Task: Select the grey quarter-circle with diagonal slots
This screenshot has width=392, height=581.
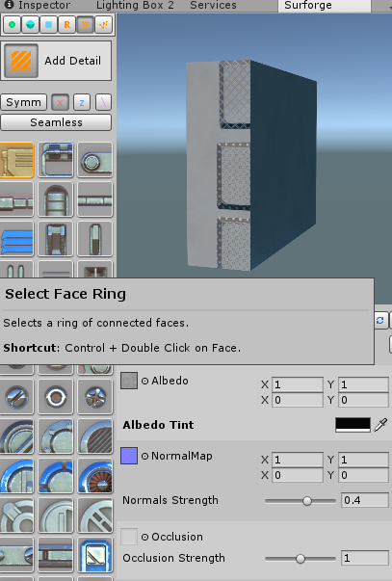Action: (94, 515)
